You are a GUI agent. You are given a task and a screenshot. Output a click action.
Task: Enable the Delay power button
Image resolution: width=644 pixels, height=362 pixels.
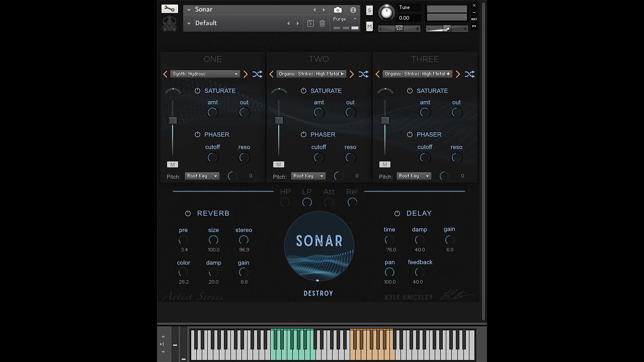point(397,213)
